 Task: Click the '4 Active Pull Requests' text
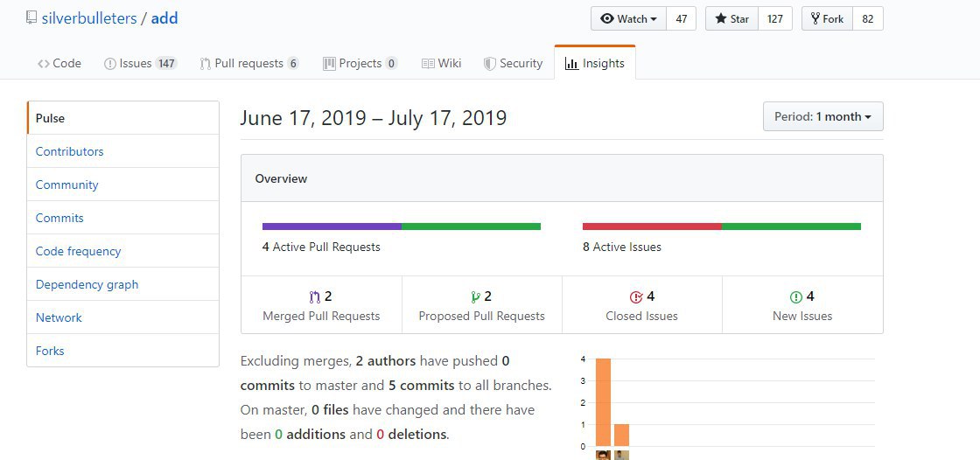[x=321, y=247]
